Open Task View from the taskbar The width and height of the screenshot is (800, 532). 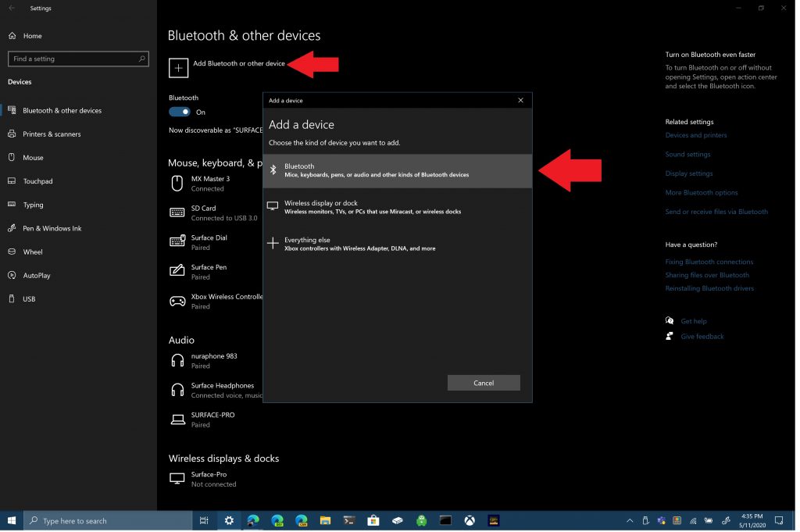point(205,523)
